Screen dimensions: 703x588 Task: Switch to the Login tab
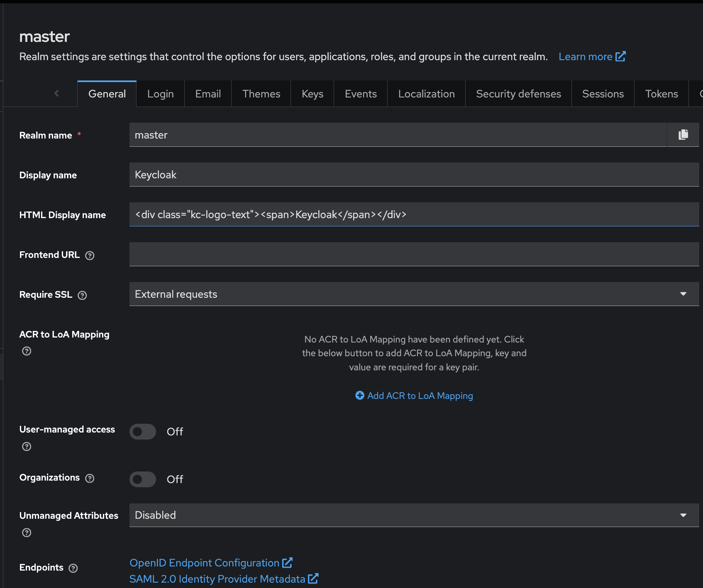(x=161, y=94)
